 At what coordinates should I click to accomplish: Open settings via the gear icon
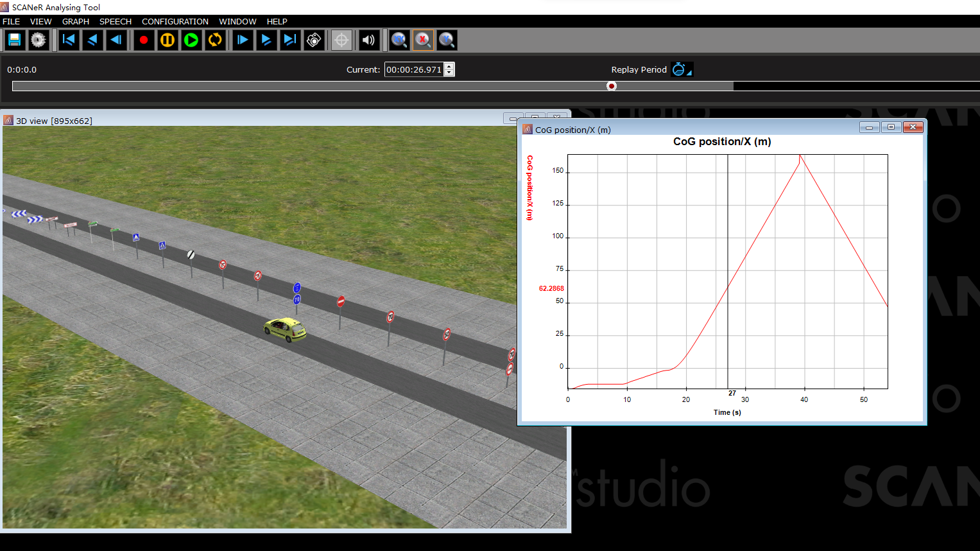[x=38, y=40]
